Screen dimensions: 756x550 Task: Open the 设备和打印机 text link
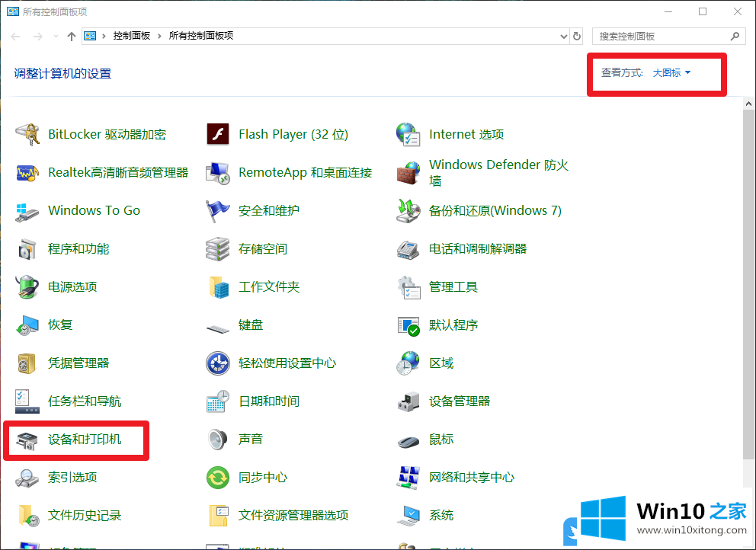coord(85,439)
